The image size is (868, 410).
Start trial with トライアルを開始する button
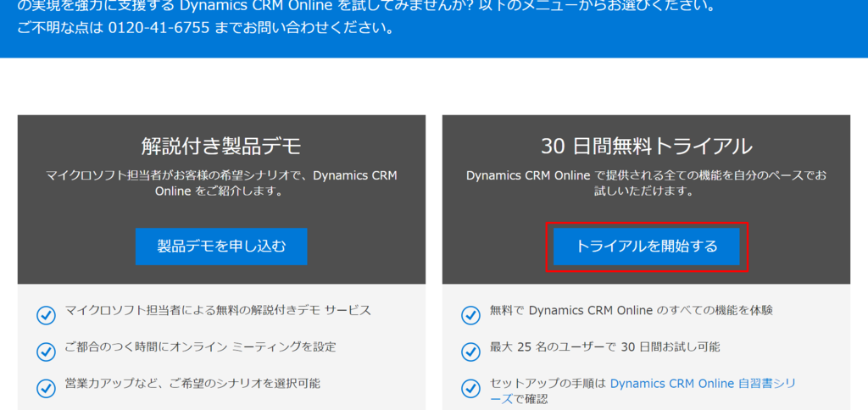point(647,247)
